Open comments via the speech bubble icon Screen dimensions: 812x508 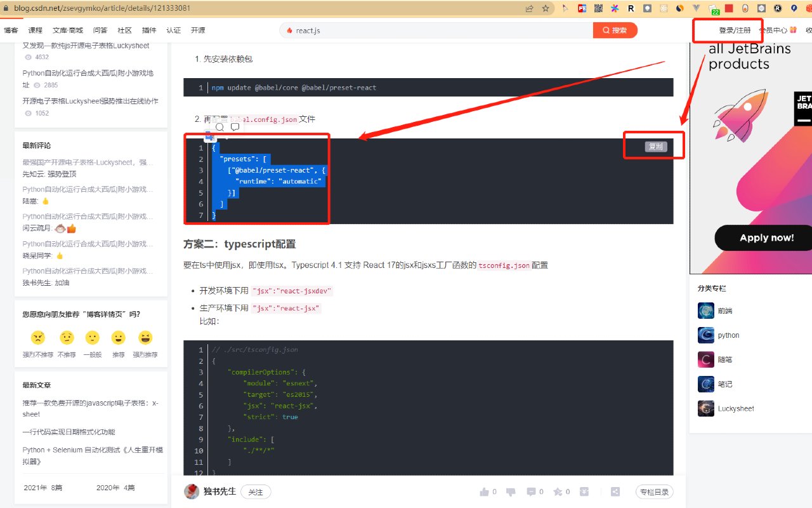point(531,491)
